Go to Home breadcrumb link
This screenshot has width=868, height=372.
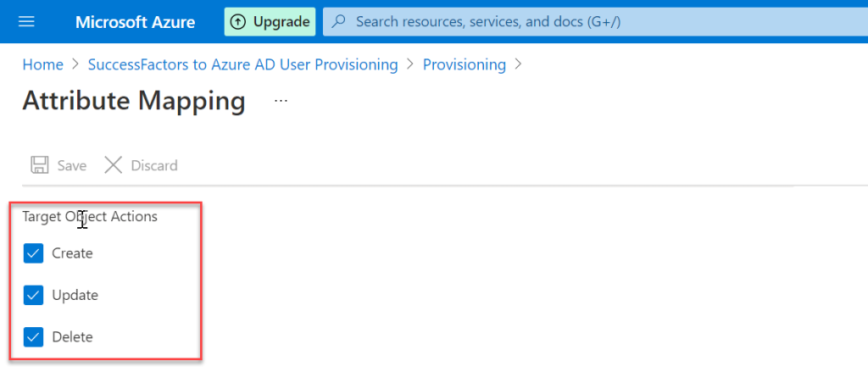tap(42, 64)
